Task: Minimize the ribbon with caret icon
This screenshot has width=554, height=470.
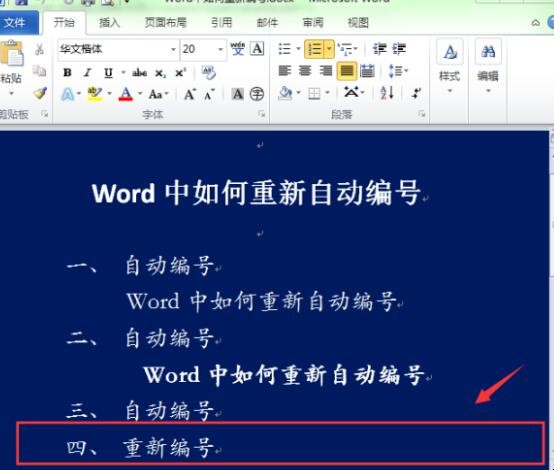Action: point(536,23)
